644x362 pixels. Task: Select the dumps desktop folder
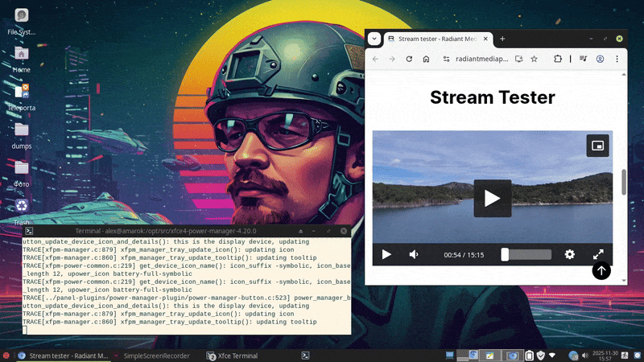pyautogui.click(x=22, y=135)
